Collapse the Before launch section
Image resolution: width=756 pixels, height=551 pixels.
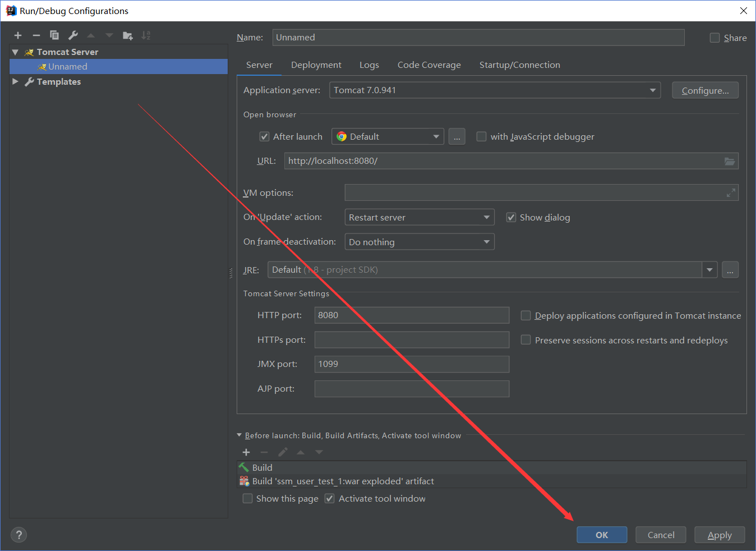click(239, 435)
